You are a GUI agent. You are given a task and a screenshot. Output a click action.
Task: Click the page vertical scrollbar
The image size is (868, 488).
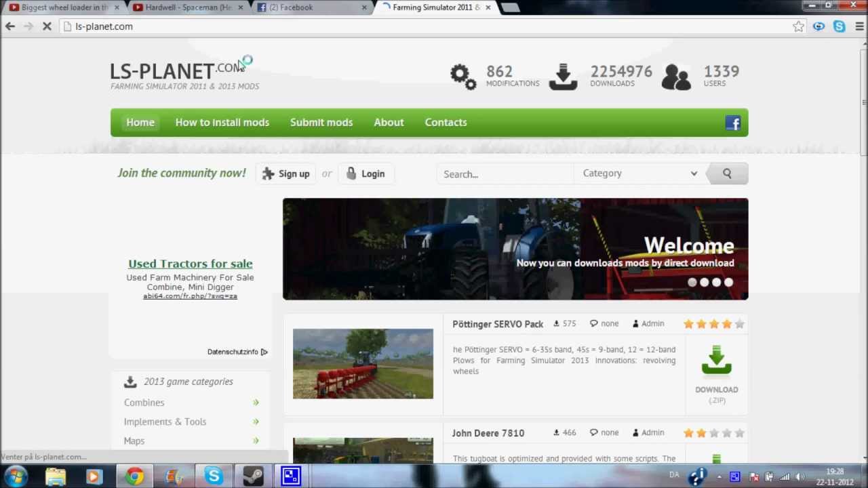pyautogui.click(x=863, y=102)
